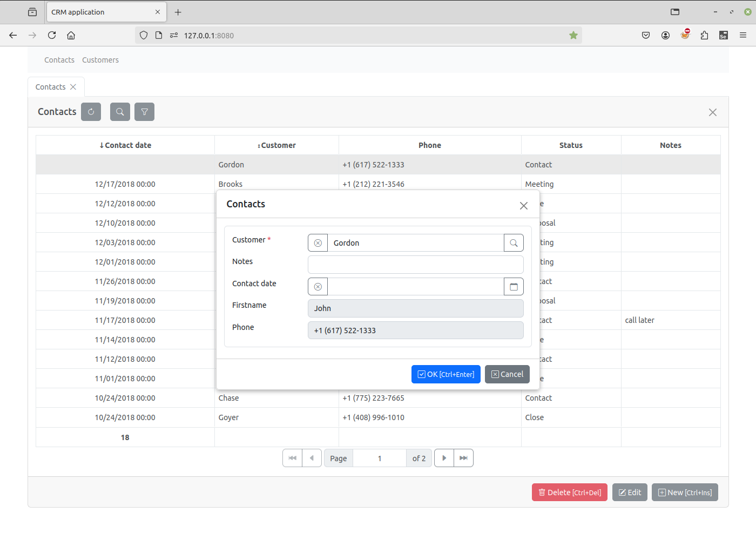
Task: Open customer lookup magnifier in dialog
Action: point(514,243)
